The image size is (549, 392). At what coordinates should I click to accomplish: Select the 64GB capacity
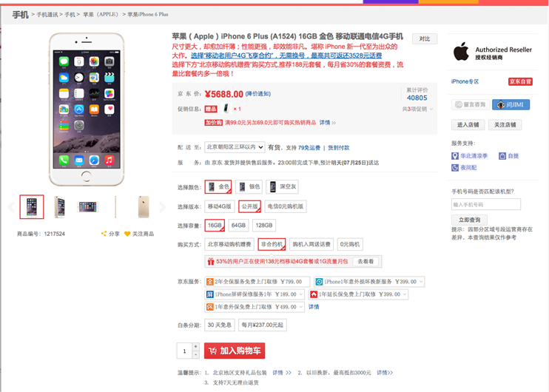point(238,226)
